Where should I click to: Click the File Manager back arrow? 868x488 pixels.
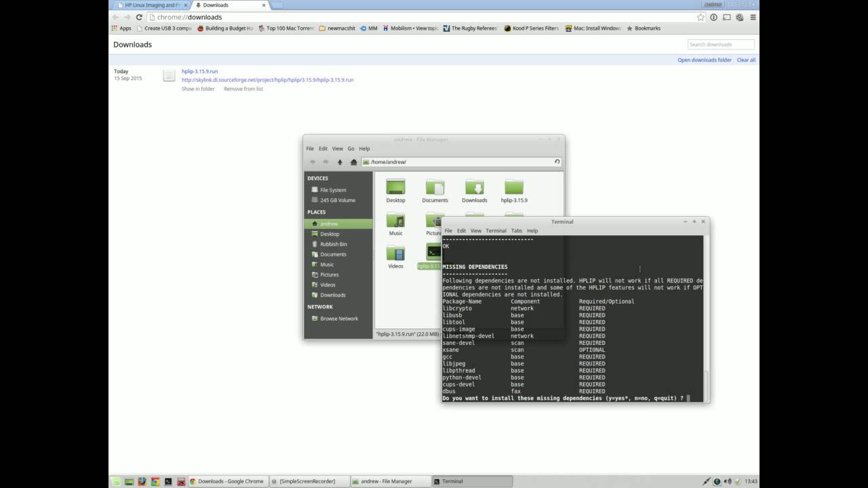pos(313,162)
